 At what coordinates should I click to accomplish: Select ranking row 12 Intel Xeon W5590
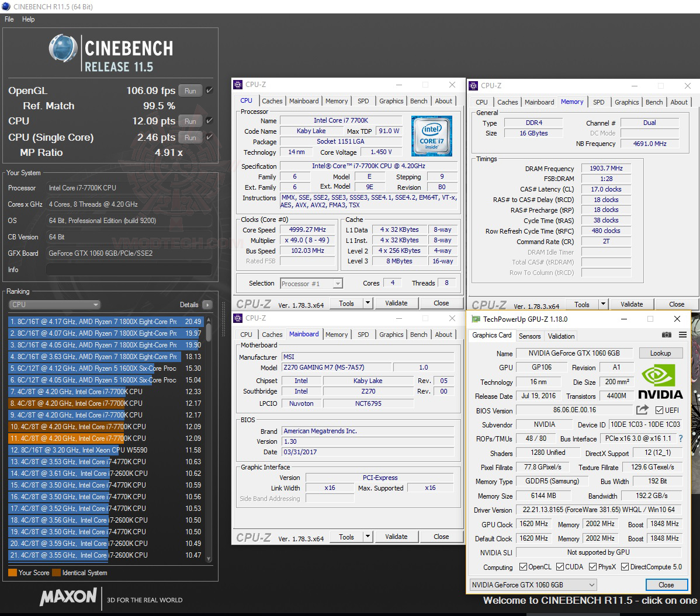pos(106,450)
